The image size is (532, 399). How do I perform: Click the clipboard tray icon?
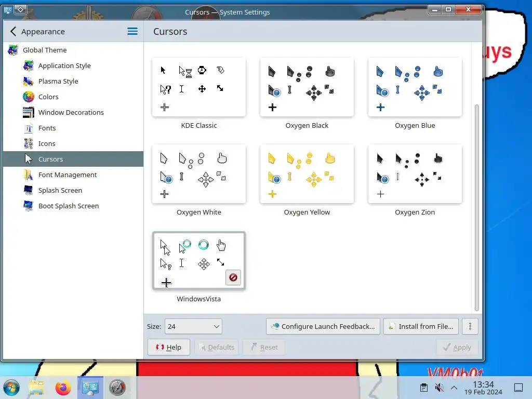424,388
